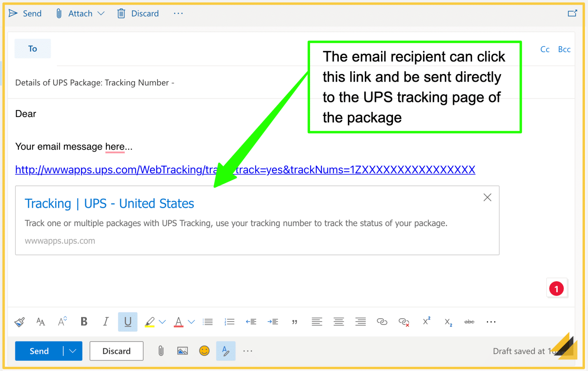Toggle underline formatting
This screenshot has width=588, height=371.
(x=128, y=322)
